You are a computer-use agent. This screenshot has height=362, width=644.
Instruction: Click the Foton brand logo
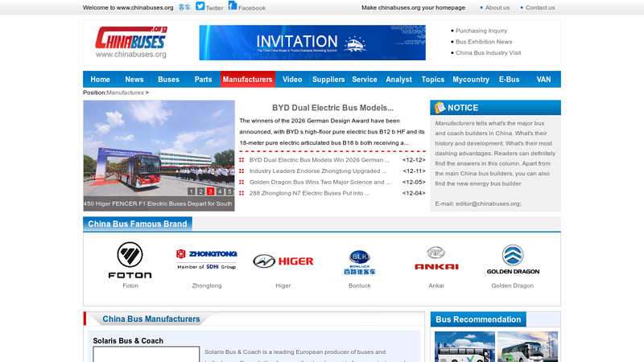(130, 260)
